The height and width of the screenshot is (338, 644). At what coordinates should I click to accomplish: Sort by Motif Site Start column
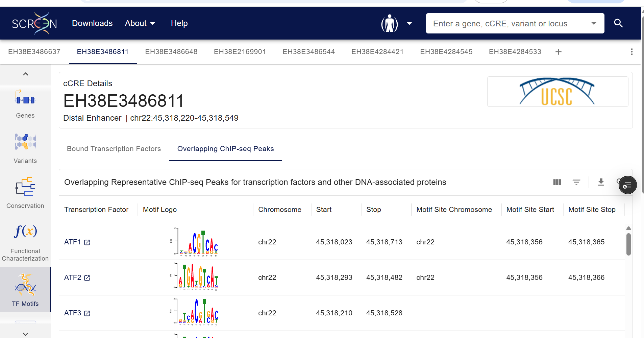(530, 210)
